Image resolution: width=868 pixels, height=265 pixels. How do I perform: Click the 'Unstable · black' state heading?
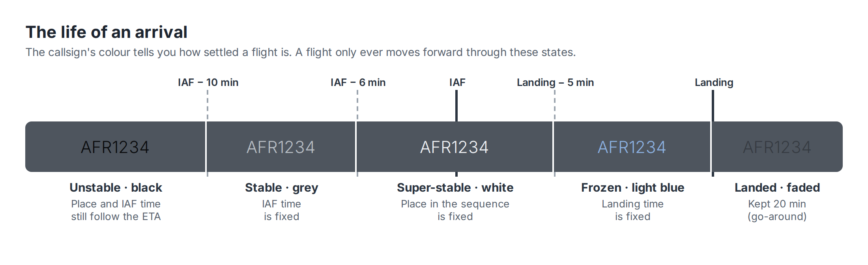(116, 188)
